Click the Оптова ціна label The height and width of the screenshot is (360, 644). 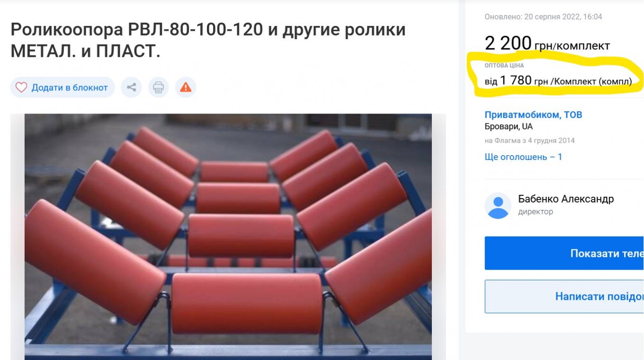point(504,66)
